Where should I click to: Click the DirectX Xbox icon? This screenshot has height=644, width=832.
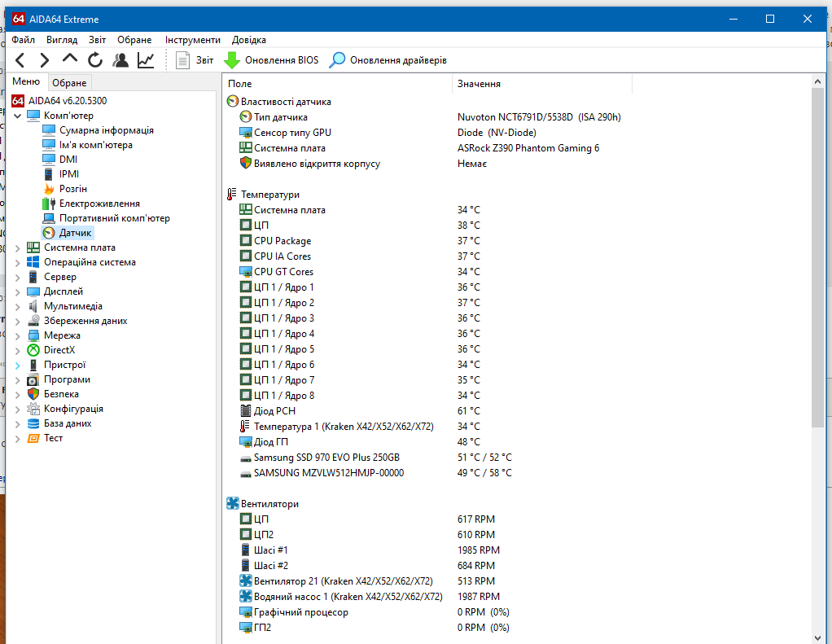(33, 350)
